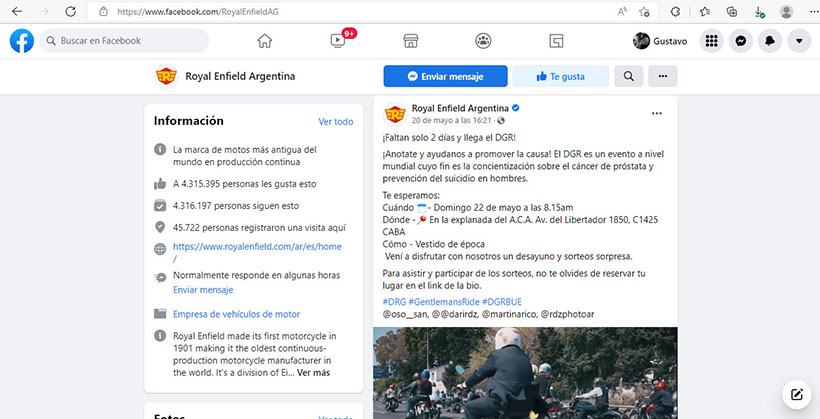Open Messenger chats icon
This screenshot has height=419, width=820.
[x=741, y=41]
